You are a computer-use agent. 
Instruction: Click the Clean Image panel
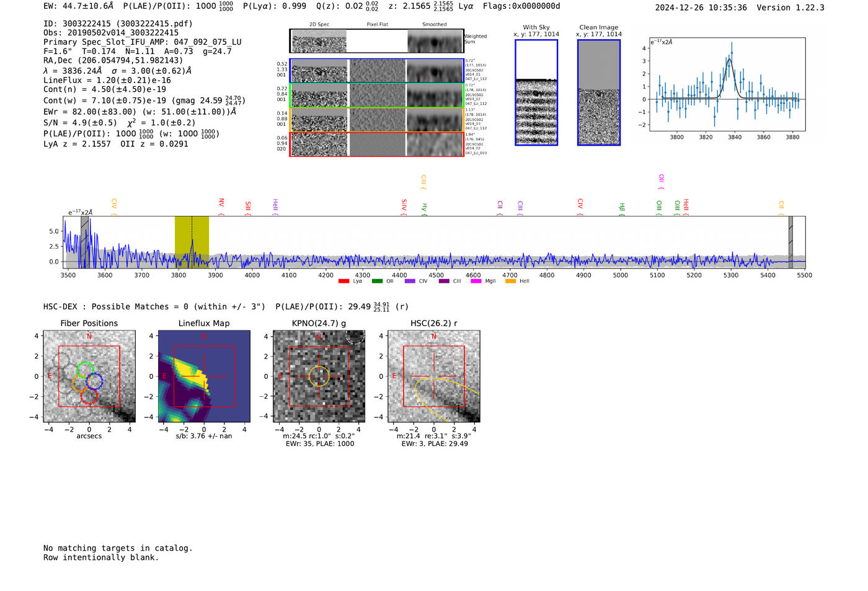tap(599, 92)
